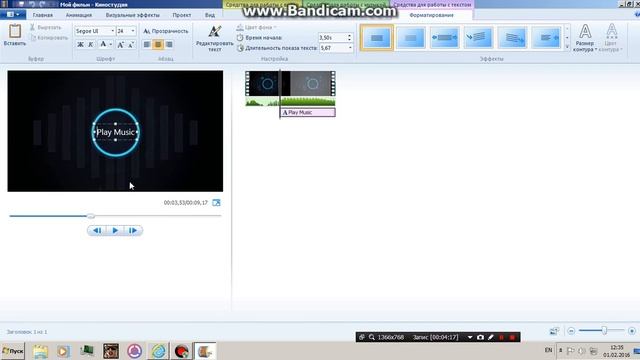The width and height of the screenshot is (640, 360).
Task: Click the Время начала start time field
Action: (x=332, y=38)
